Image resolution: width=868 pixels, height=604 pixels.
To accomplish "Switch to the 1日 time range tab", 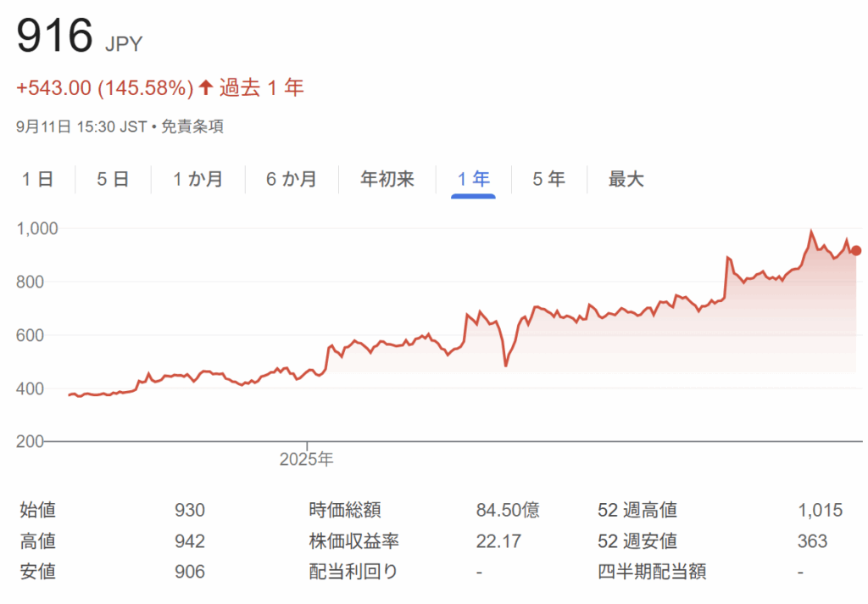I will pyautogui.click(x=37, y=179).
